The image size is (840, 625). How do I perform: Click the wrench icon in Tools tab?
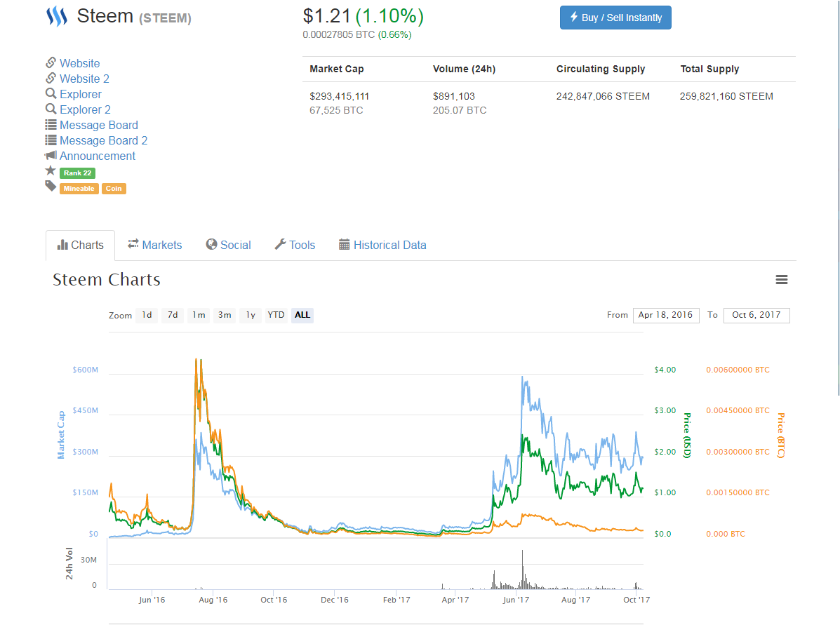pyautogui.click(x=280, y=244)
